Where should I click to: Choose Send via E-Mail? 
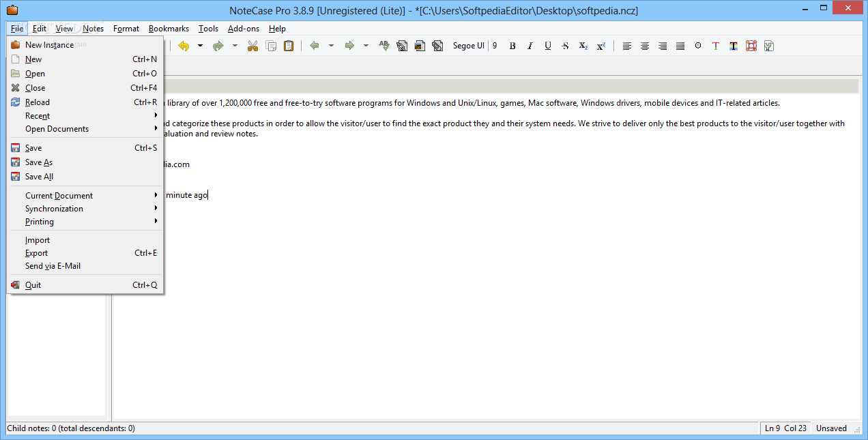pos(85,266)
